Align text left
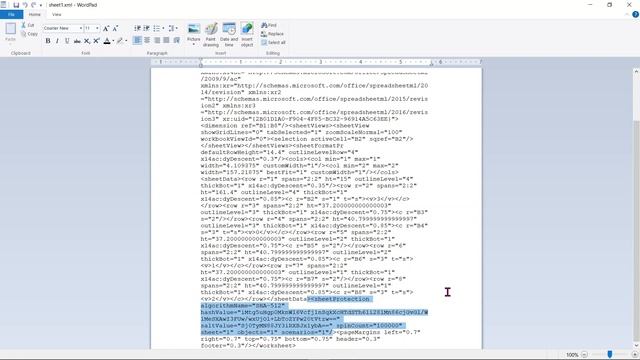Screen dimensions: 640x360 (x=138, y=40)
